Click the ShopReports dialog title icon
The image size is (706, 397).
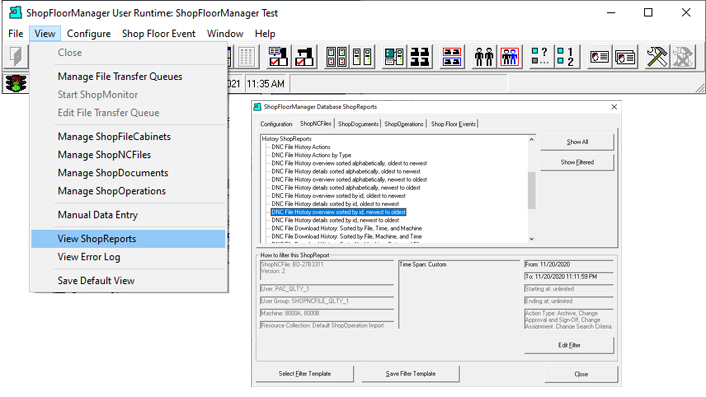click(x=258, y=107)
